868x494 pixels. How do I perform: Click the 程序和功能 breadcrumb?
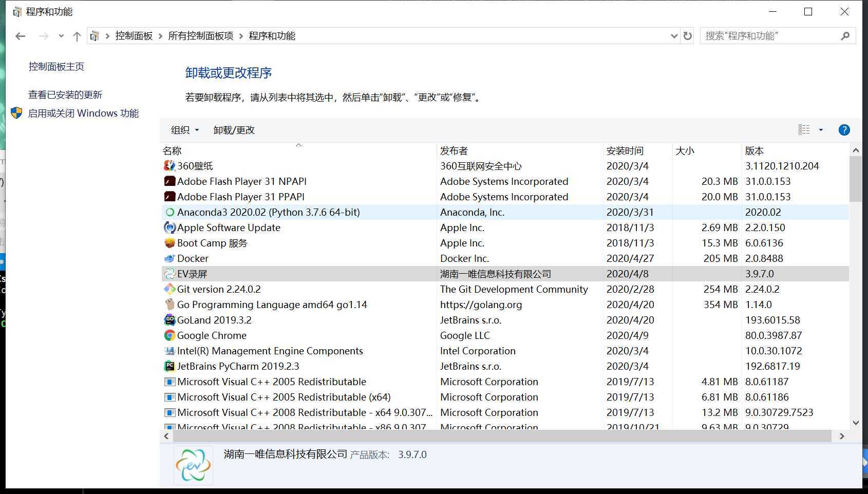click(272, 36)
